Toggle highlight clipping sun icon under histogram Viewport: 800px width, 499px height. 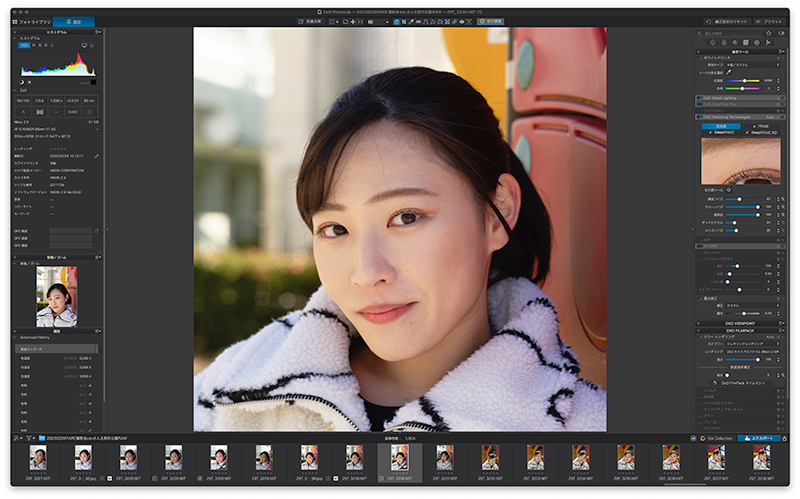[29, 82]
